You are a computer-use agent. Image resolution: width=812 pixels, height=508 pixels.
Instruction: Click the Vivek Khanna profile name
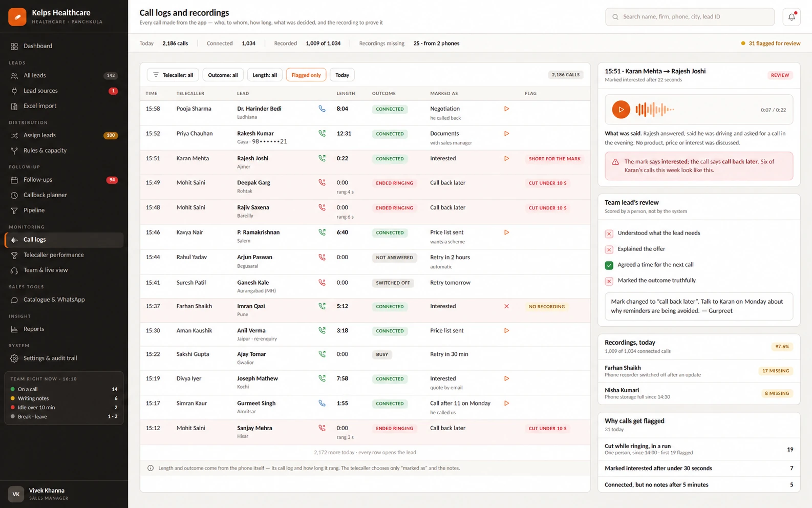tap(47, 491)
